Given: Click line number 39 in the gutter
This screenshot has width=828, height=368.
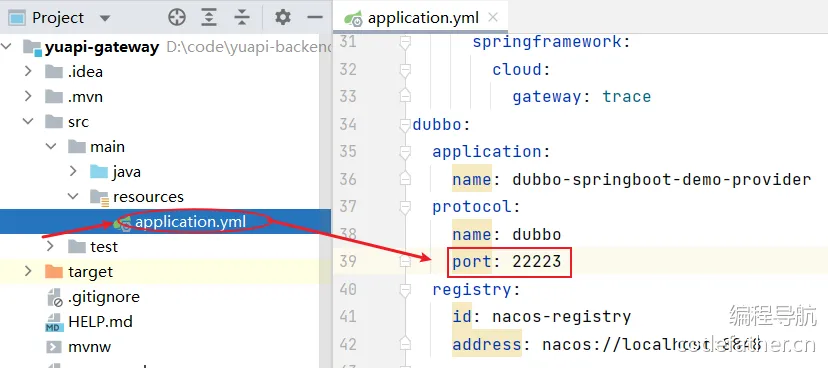Looking at the screenshot, I should pos(348,261).
